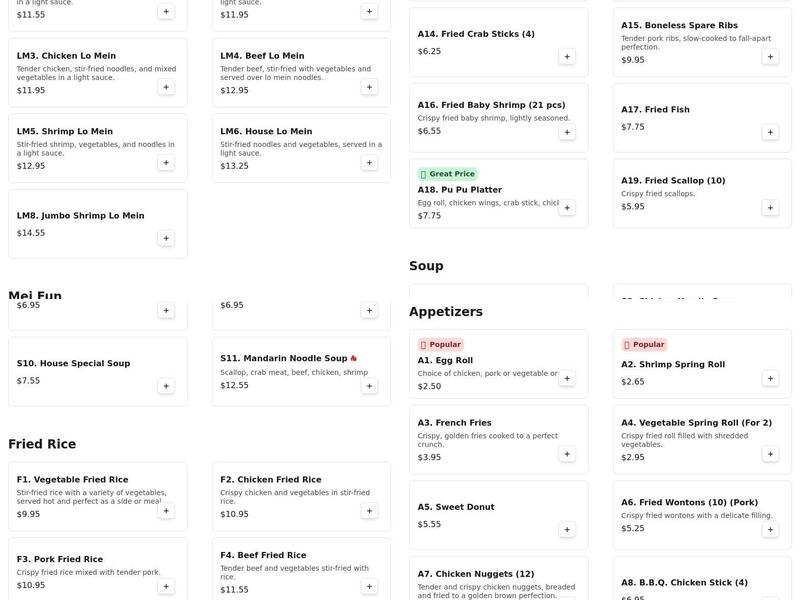800x600 pixels.
Task: Add A14. Fried Crab Sticks to cart
Action: point(567,57)
